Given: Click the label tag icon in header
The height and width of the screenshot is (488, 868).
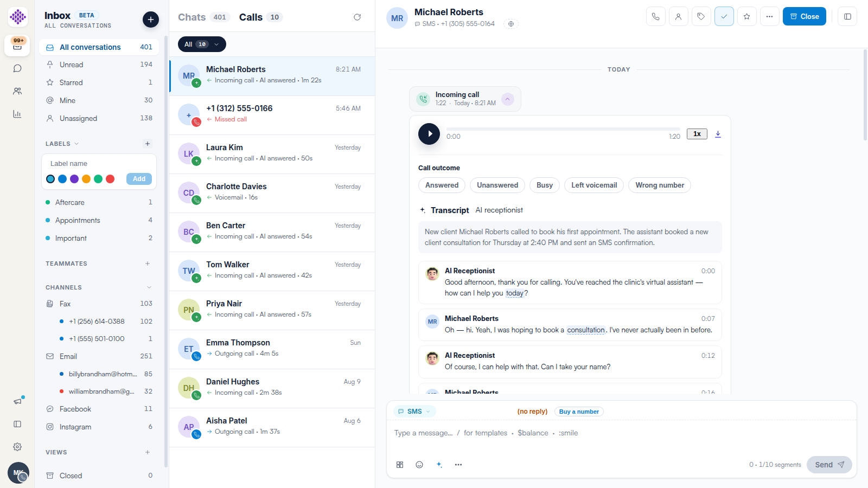Looking at the screenshot, I should [701, 16].
